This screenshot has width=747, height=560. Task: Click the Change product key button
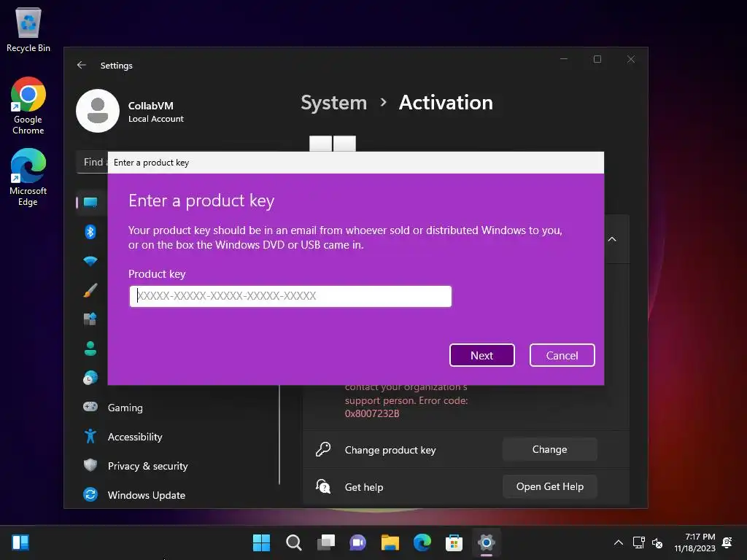point(549,449)
